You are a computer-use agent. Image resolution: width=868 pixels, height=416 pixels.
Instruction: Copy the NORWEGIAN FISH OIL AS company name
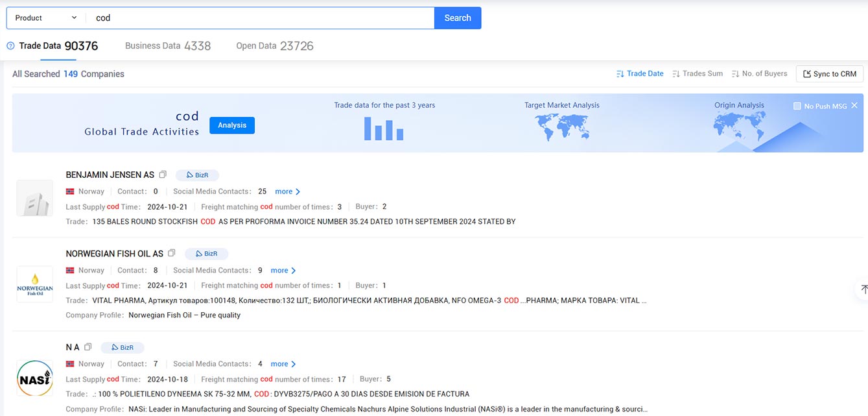[172, 253]
